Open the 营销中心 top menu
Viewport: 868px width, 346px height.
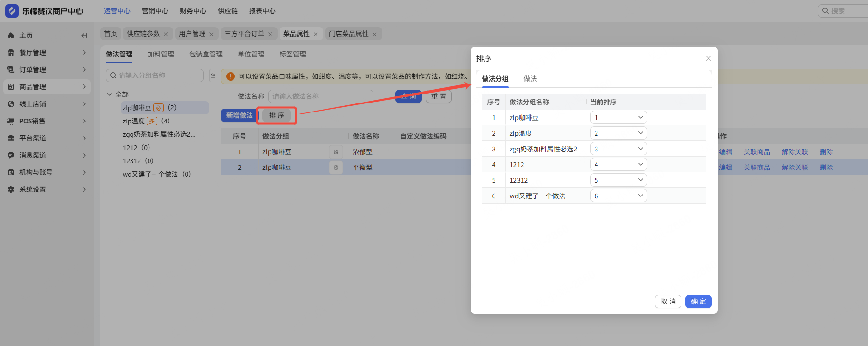[x=155, y=11]
